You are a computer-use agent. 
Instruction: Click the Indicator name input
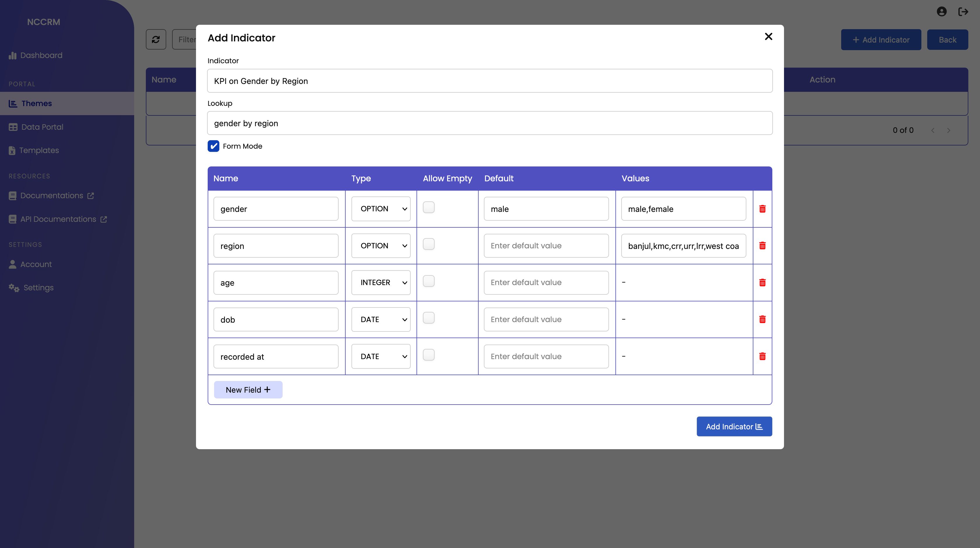490,81
